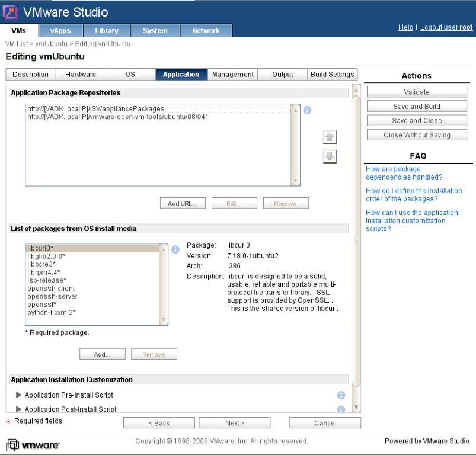Move selected repository up with arrow icon

point(330,137)
